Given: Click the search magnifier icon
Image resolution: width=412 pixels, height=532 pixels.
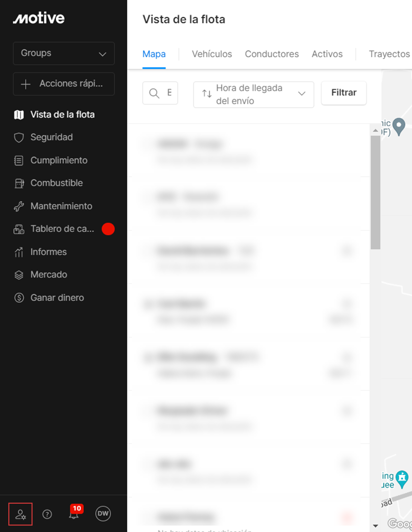Looking at the screenshot, I should (x=154, y=93).
